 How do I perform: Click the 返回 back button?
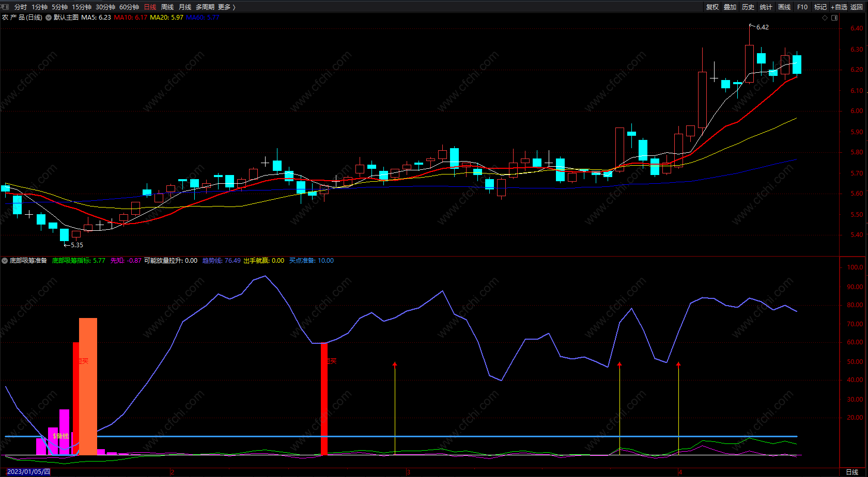(857, 7)
